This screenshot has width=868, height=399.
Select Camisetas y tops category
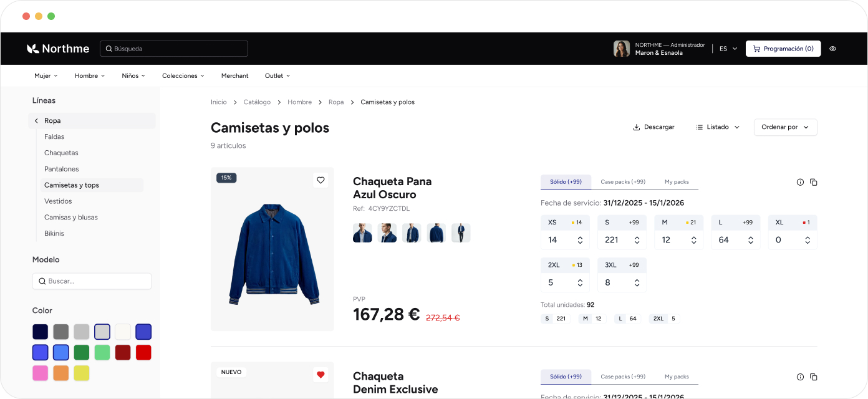tap(92, 185)
